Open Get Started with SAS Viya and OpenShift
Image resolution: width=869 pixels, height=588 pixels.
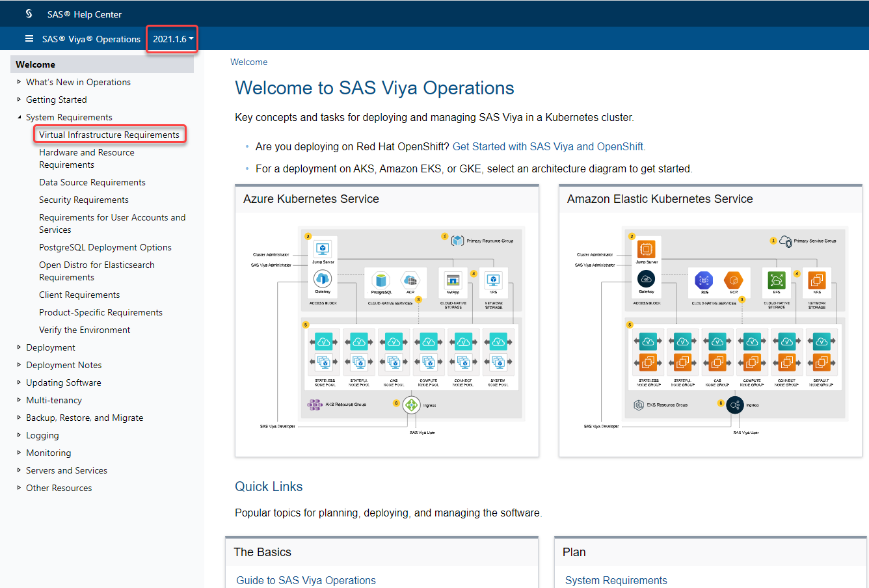[548, 146]
